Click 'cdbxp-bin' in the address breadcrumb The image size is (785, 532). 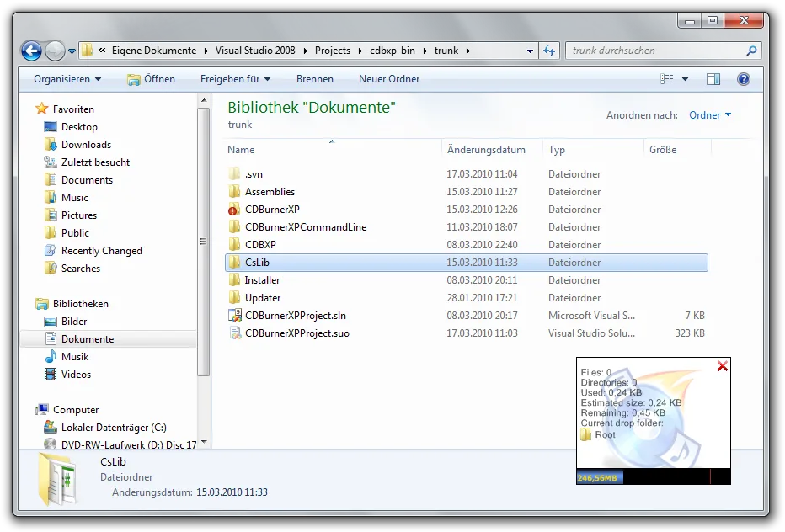(x=392, y=51)
